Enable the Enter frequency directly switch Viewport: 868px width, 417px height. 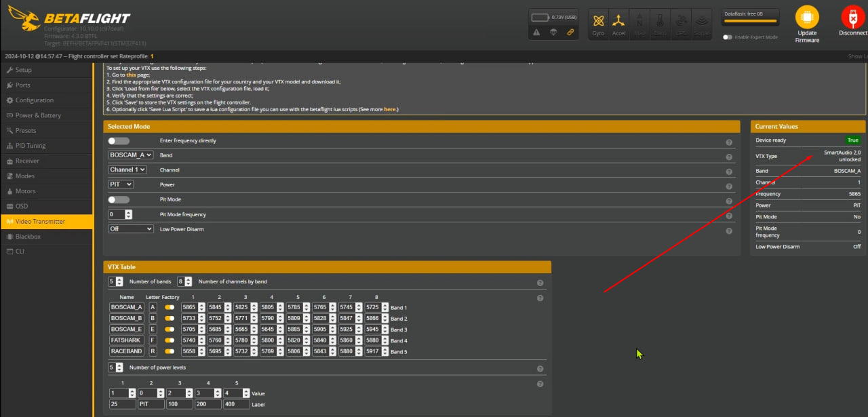point(118,140)
